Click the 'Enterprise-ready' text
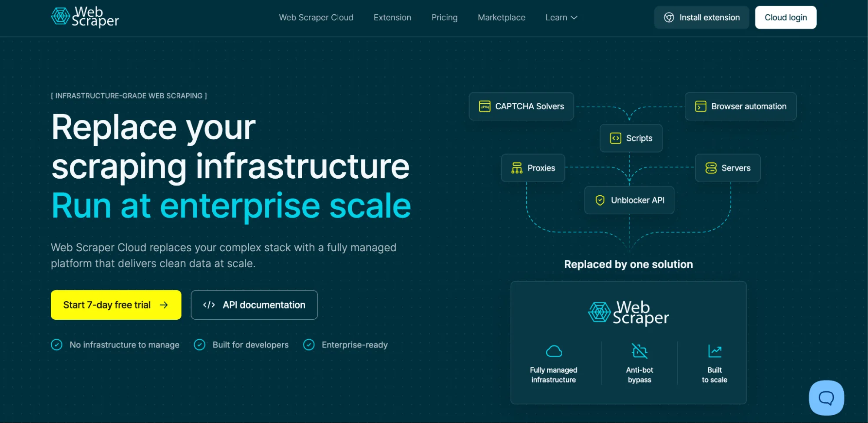Viewport: 868px width, 423px height. (355, 345)
